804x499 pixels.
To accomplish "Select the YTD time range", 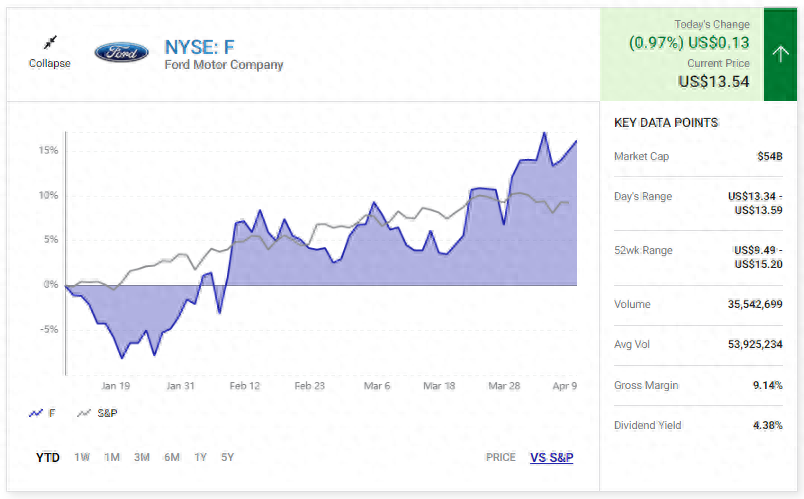I will pyautogui.click(x=48, y=457).
